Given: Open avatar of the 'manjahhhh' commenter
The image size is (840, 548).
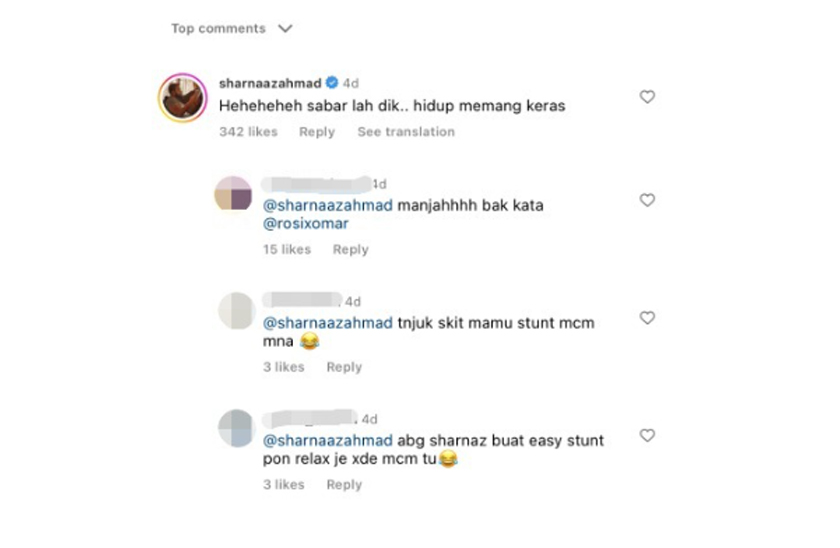Looking at the screenshot, I should (x=233, y=193).
